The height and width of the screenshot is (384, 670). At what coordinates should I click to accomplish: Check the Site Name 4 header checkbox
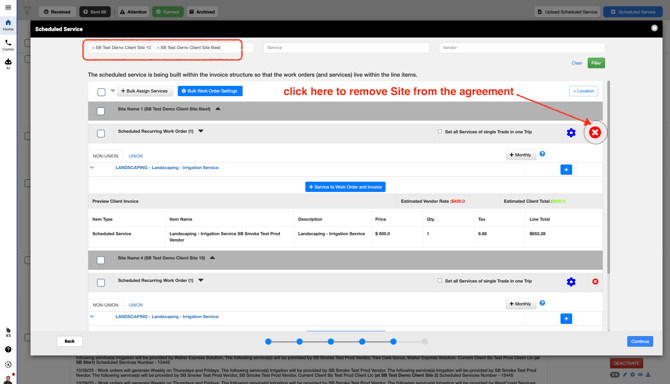coord(101,260)
